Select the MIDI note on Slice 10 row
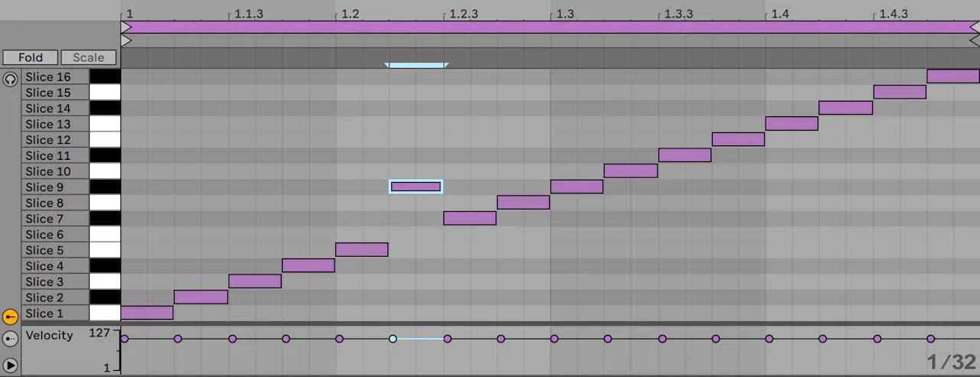Screen dimensions: 980x377 pos(631,171)
